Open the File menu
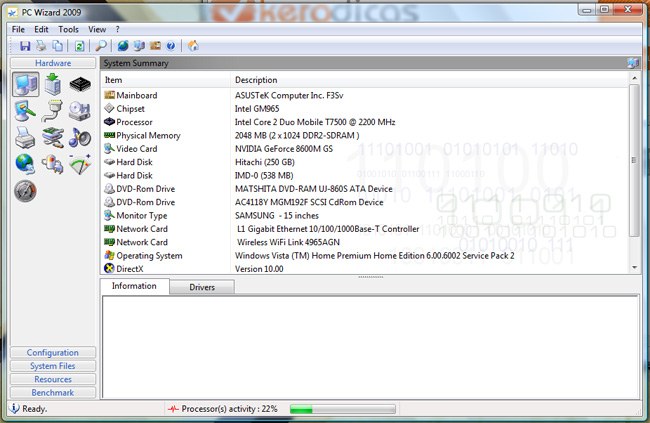This screenshot has height=423, width=650. click(18, 29)
